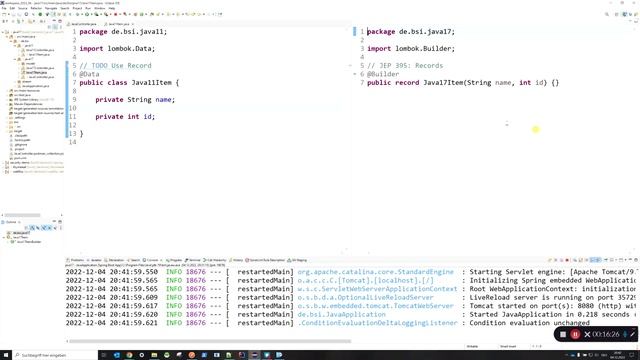Click the record Java17Item declaration line
The image size is (640, 360).
tap(462, 83)
